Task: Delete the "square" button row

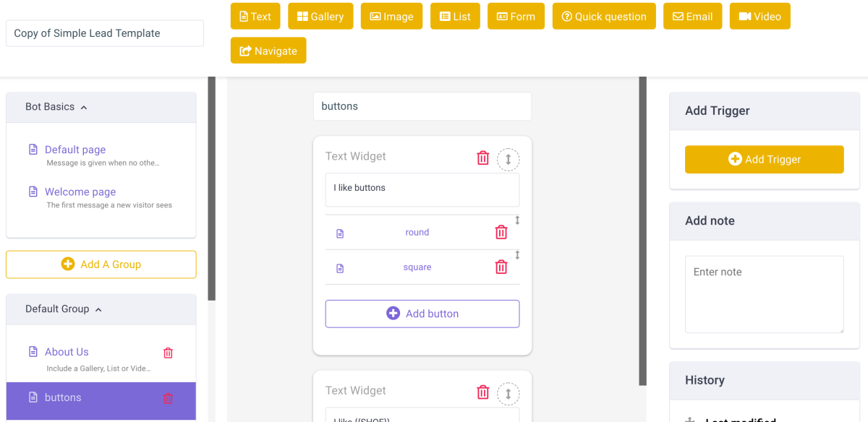Action: pos(501,267)
